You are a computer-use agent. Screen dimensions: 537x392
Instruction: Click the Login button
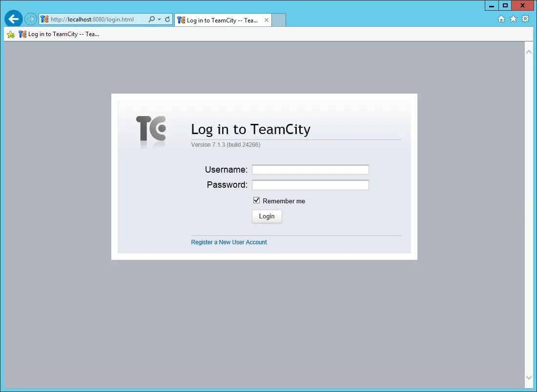tap(267, 216)
